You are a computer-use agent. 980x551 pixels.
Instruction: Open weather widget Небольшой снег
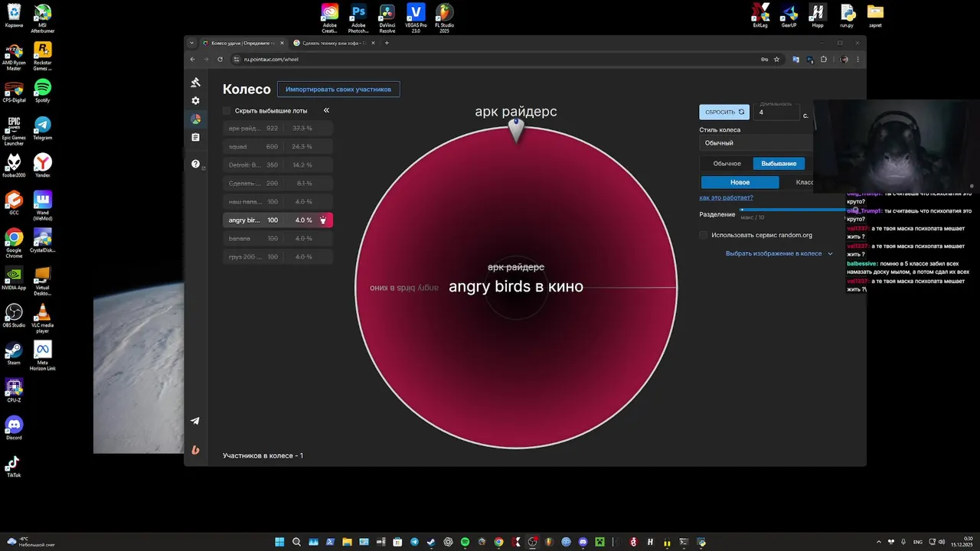(x=31, y=542)
